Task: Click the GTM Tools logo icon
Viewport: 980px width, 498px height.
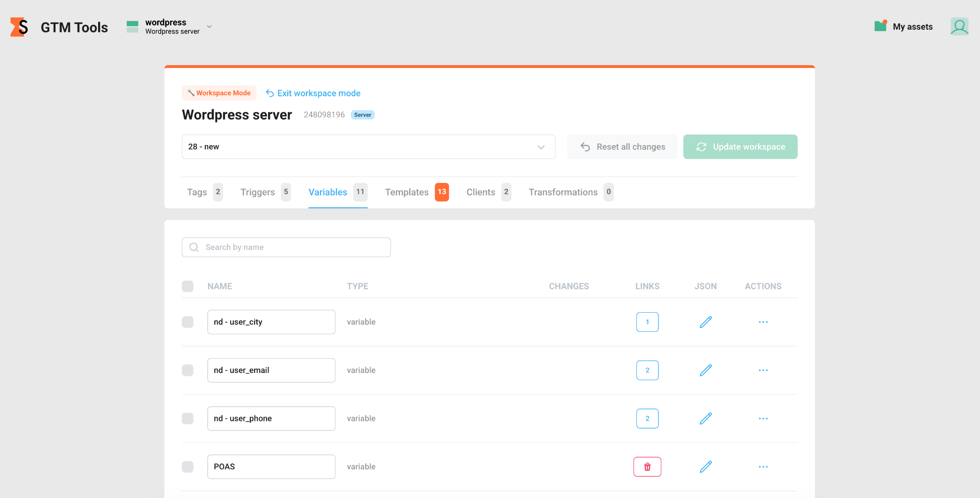Action: click(x=19, y=27)
